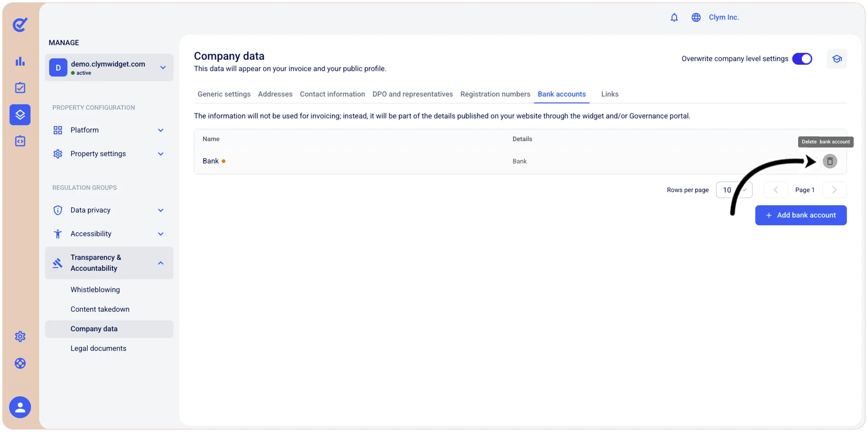868x432 pixels.
Task: Switch to the Contact information tab
Action: (x=332, y=94)
